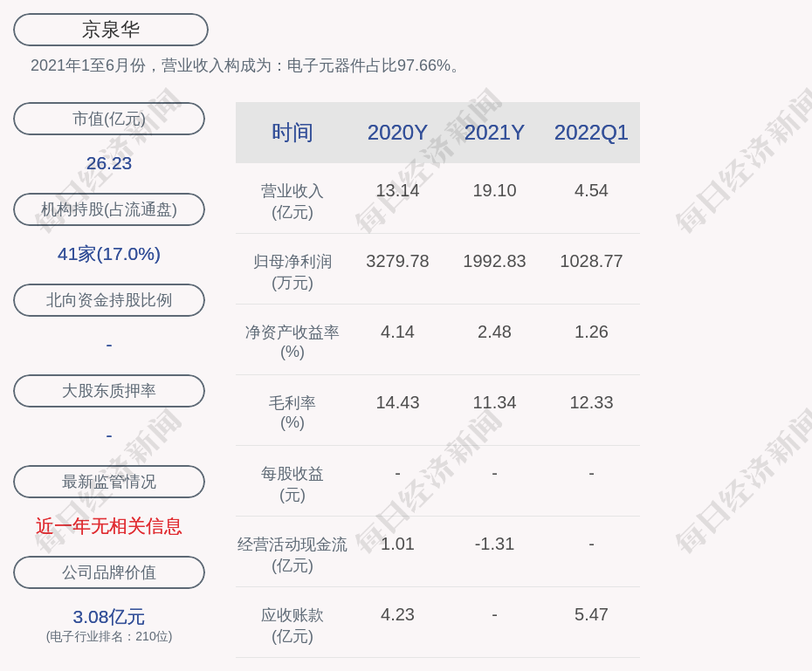812x671 pixels.
Task: Select the 2021Y column header
Action: coord(494,133)
